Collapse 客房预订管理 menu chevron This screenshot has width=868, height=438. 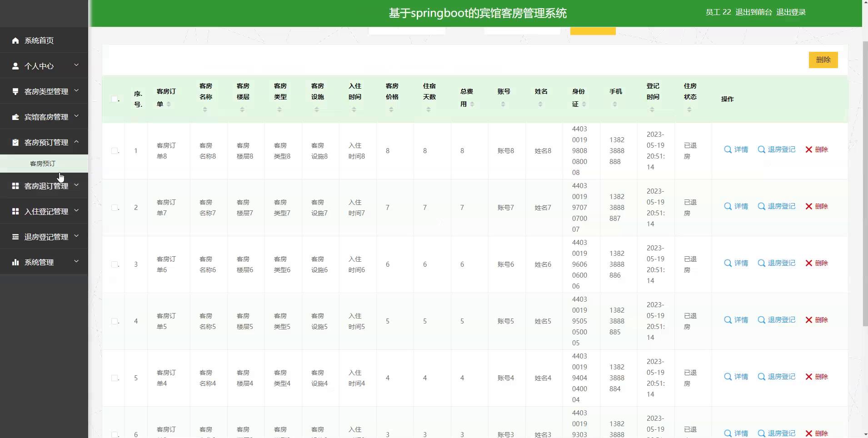click(76, 142)
